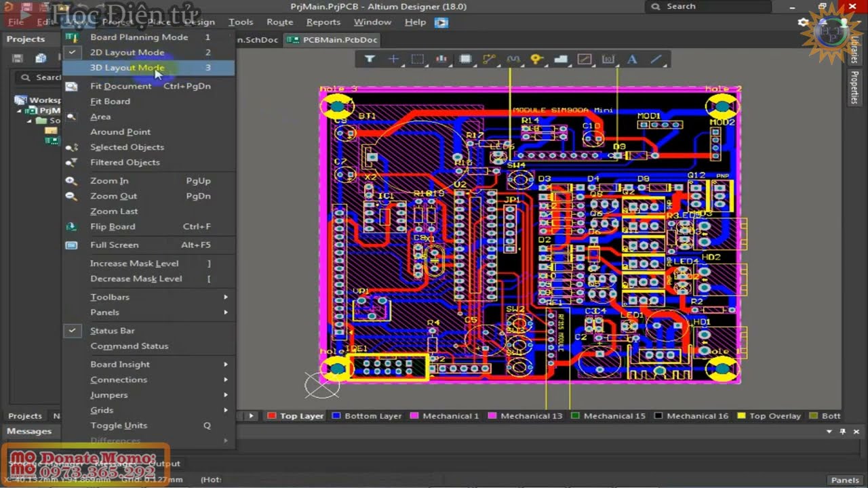The width and height of the screenshot is (868, 488).
Task: Select the Top Layer red swatch tab
Action: [x=296, y=416]
